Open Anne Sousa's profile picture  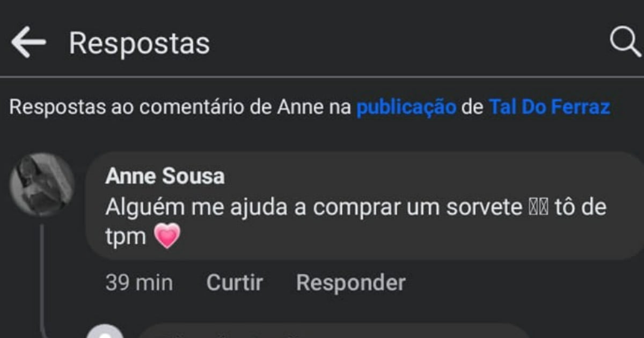tap(41, 185)
